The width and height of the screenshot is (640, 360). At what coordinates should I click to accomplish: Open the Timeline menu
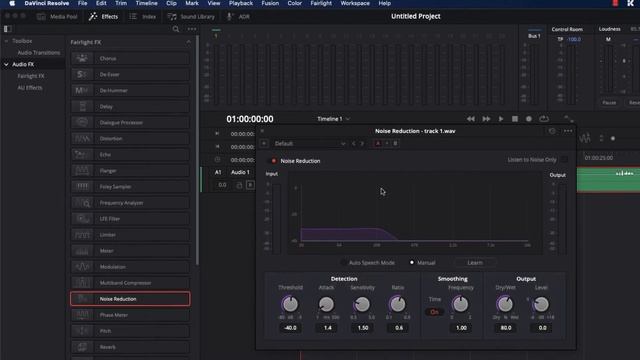[x=147, y=3]
